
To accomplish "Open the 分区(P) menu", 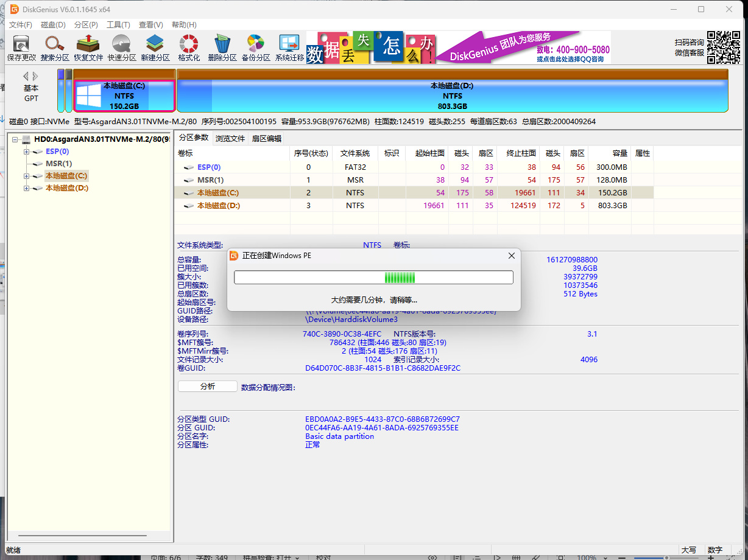I will click(86, 25).
